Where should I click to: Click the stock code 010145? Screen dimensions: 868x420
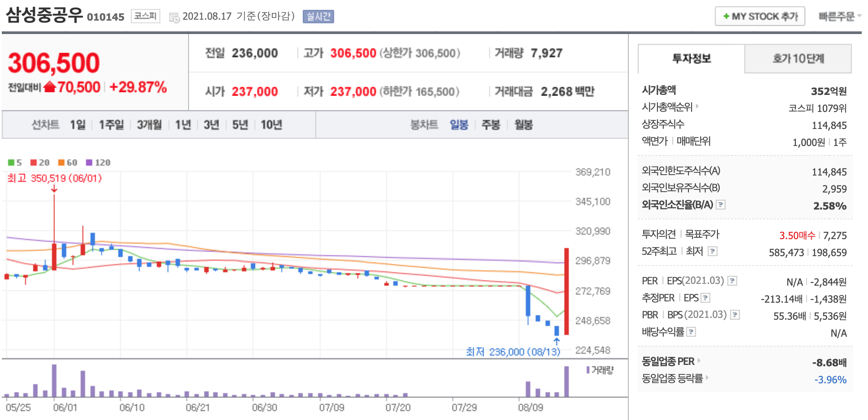pos(106,17)
